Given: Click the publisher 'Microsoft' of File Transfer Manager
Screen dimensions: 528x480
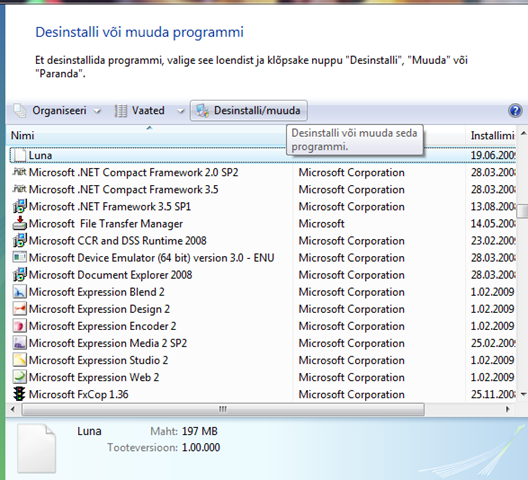Looking at the screenshot, I should [321, 223].
